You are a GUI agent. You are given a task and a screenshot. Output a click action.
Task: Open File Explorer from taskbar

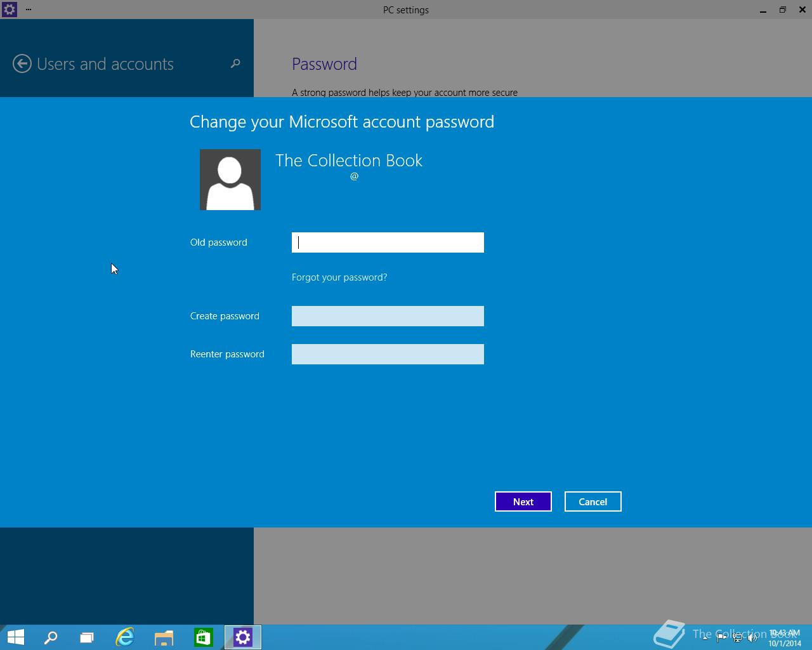click(x=164, y=637)
